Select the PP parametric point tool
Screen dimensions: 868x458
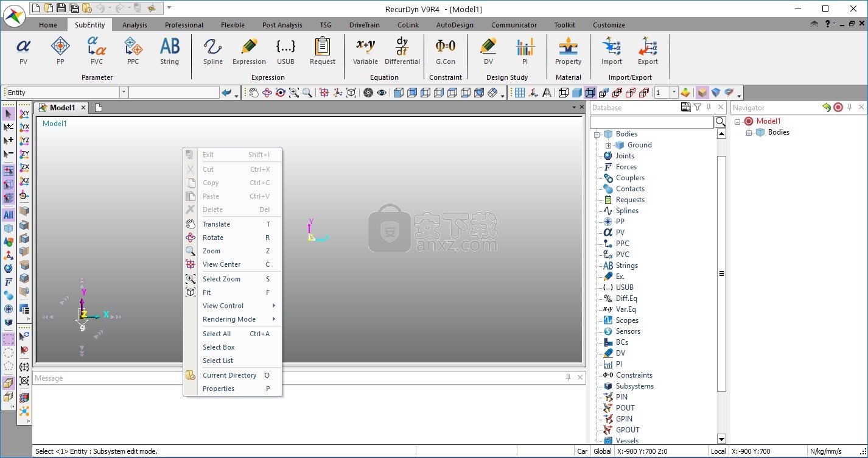pos(60,51)
